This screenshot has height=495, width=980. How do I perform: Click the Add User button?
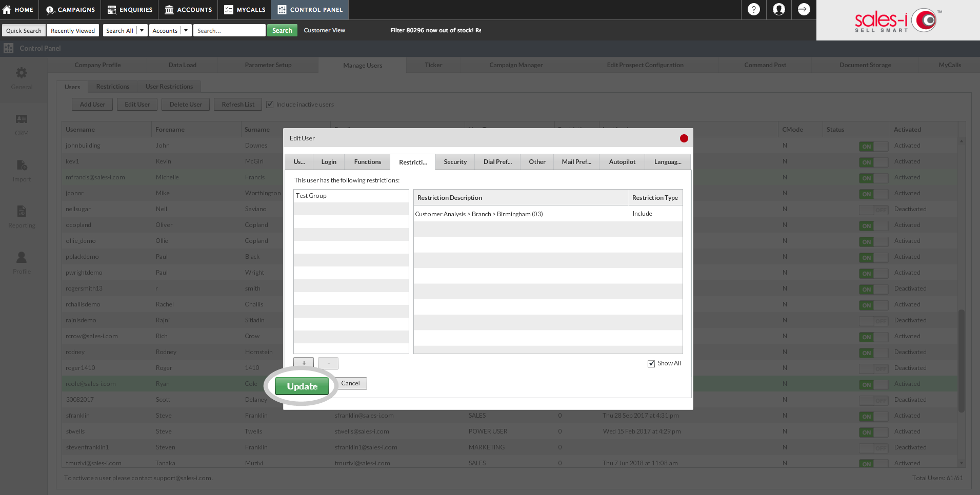(92, 105)
